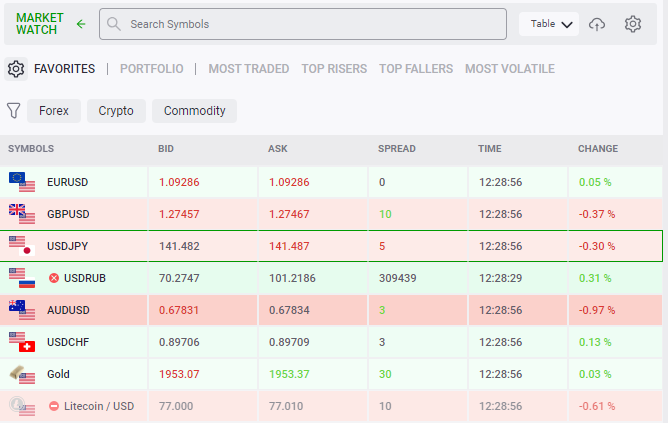Click USDJPY bid price 141.482
This screenshot has height=423, width=668.
click(x=179, y=246)
